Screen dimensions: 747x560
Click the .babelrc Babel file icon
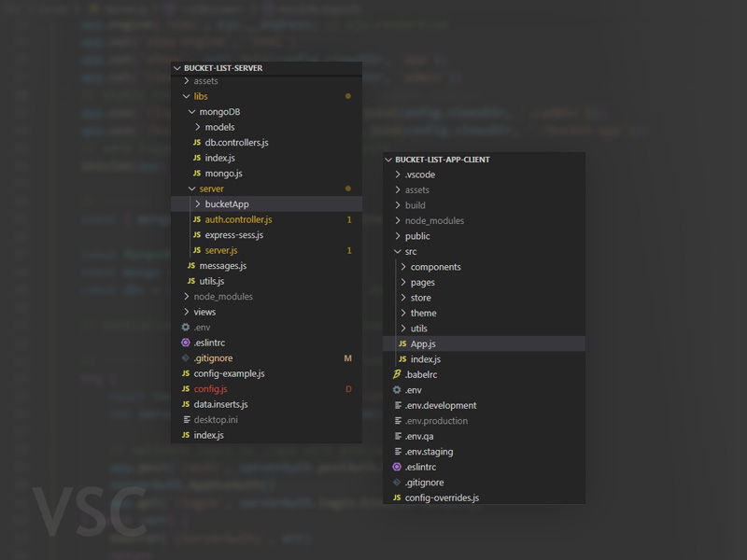pos(397,374)
